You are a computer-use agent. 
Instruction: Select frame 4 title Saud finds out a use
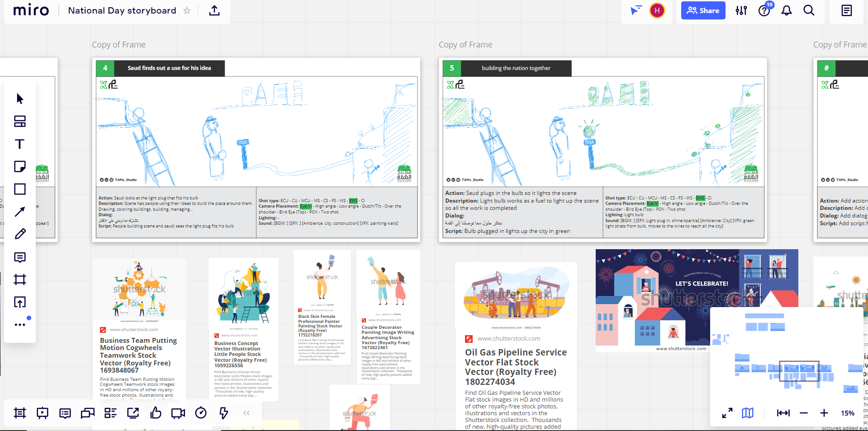coord(169,68)
